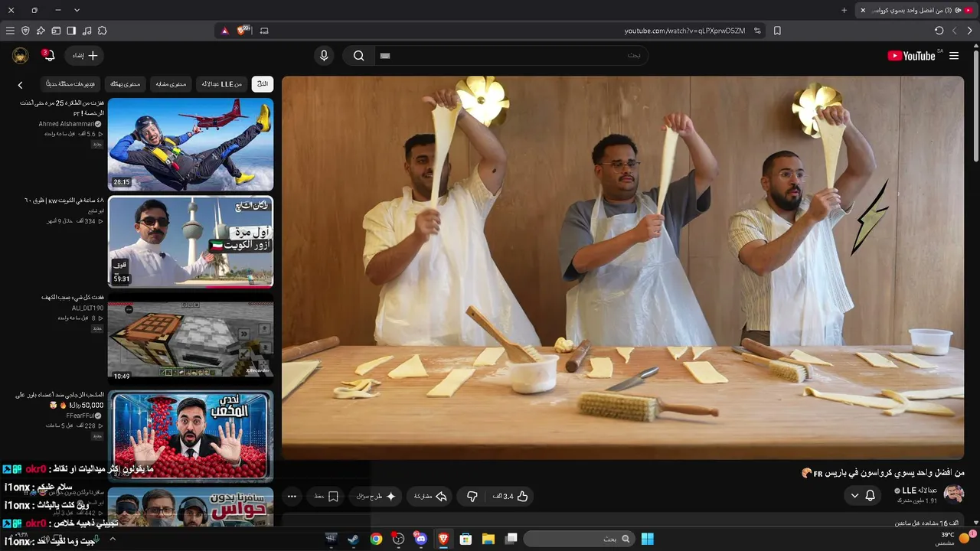Open the channel avatar next to LLE
This screenshot has width=980, height=551.
tap(954, 495)
